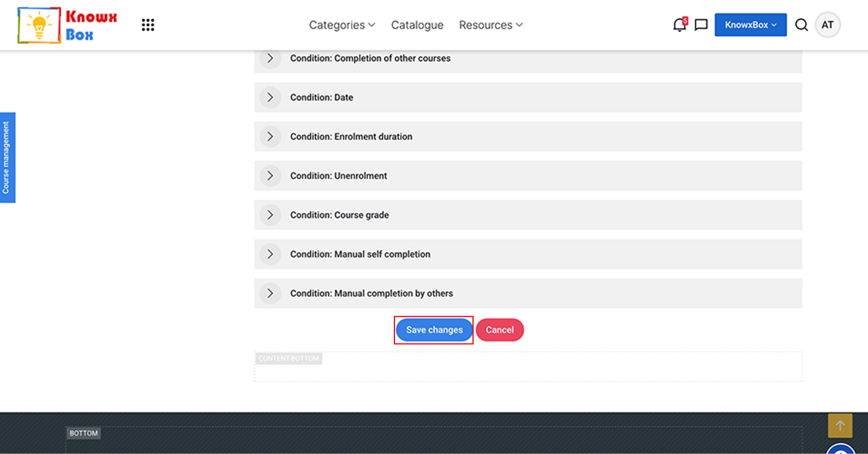Open the nine-dot app grid icon
The width and height of the screenshot is (868, 454).
(x=148, y=25)
